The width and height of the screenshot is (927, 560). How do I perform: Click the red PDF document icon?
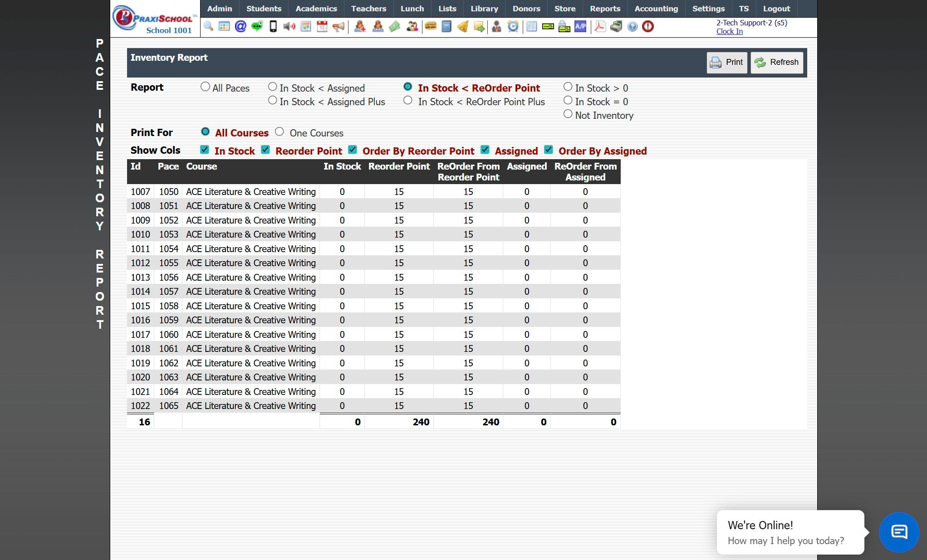coord(600,26)
